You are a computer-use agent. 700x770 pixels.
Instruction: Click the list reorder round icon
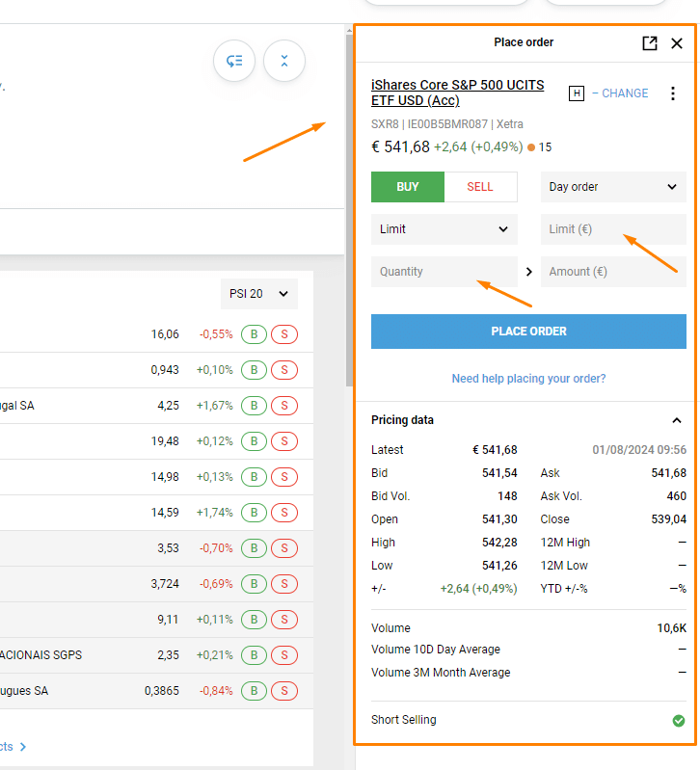coord(234,61)
